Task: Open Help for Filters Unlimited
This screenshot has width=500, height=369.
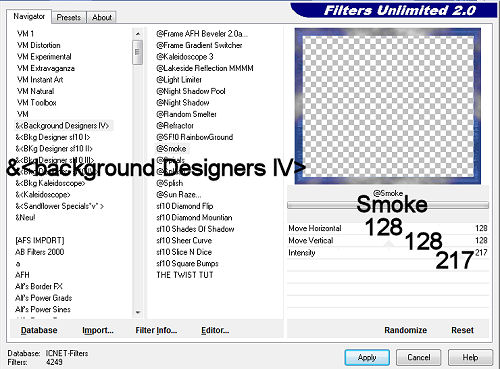Action: (x=470, y=357)
